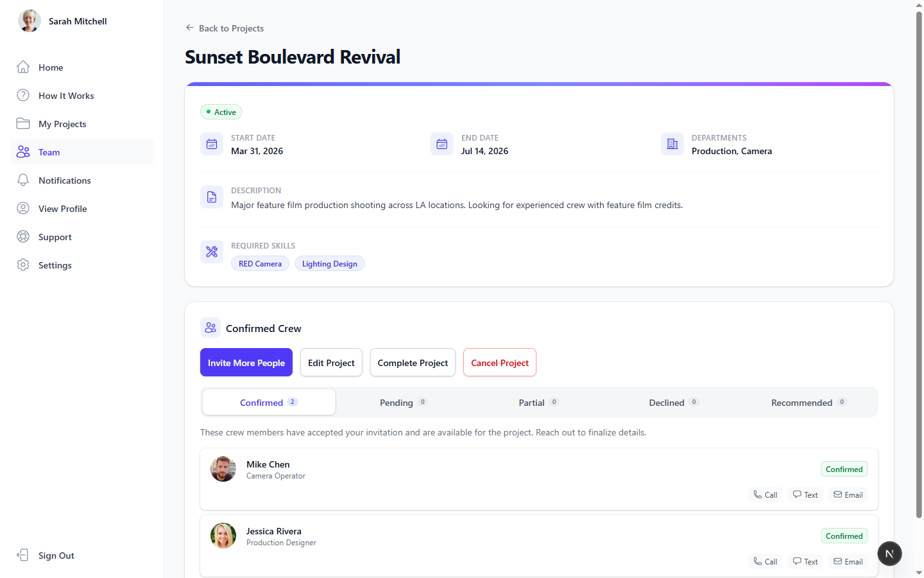Click Cancel Project
This screenshot has height=578, width=924.
click(499, 362)
